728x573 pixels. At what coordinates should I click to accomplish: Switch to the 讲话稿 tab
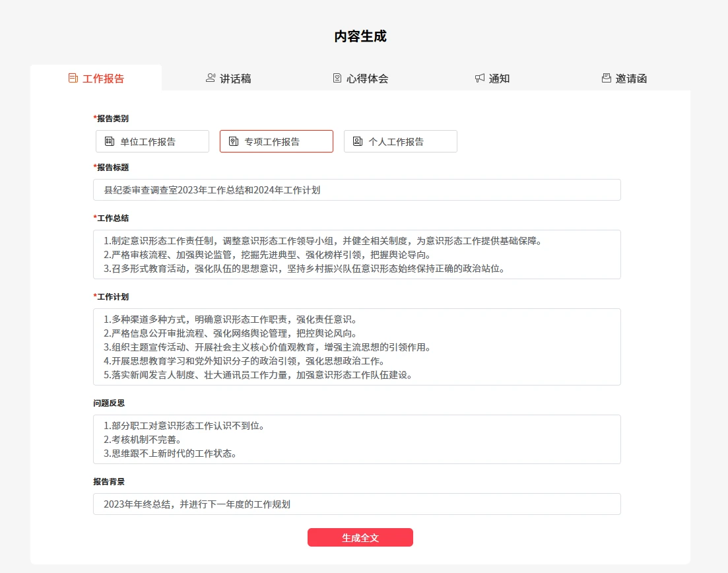228,78
